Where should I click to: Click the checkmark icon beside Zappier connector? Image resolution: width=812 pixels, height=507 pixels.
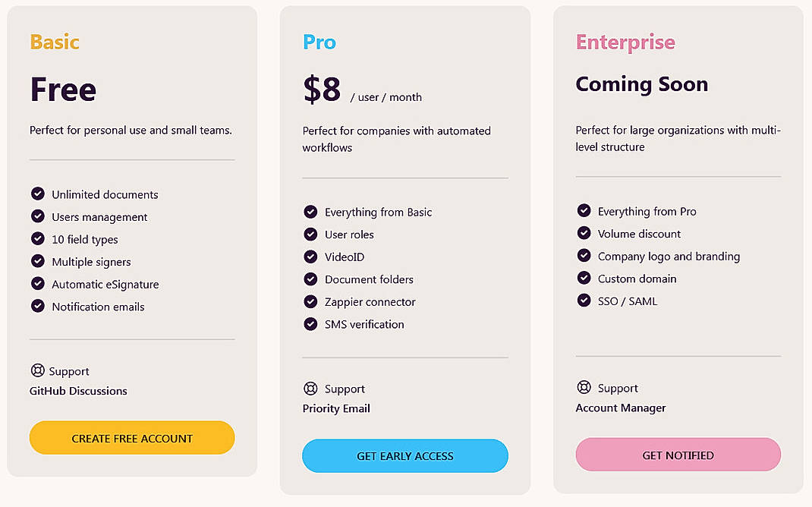311,302
